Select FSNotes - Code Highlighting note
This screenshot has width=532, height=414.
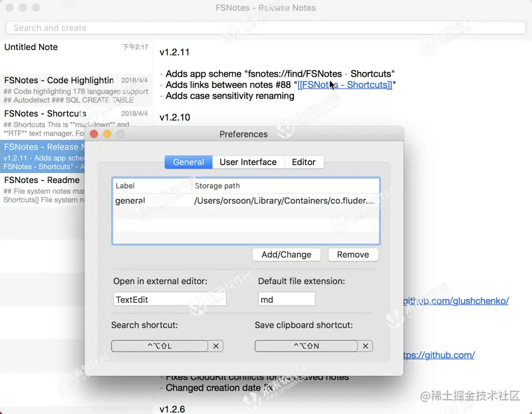[x=76, y=91]
